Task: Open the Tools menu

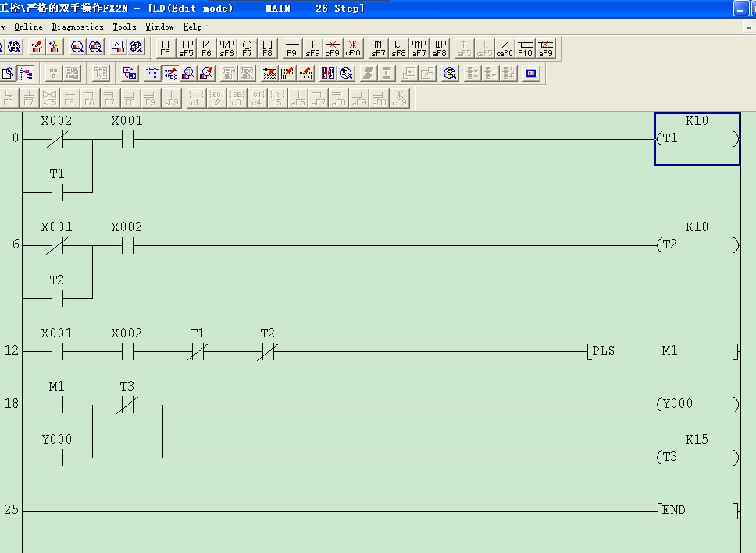Action: 124,27
